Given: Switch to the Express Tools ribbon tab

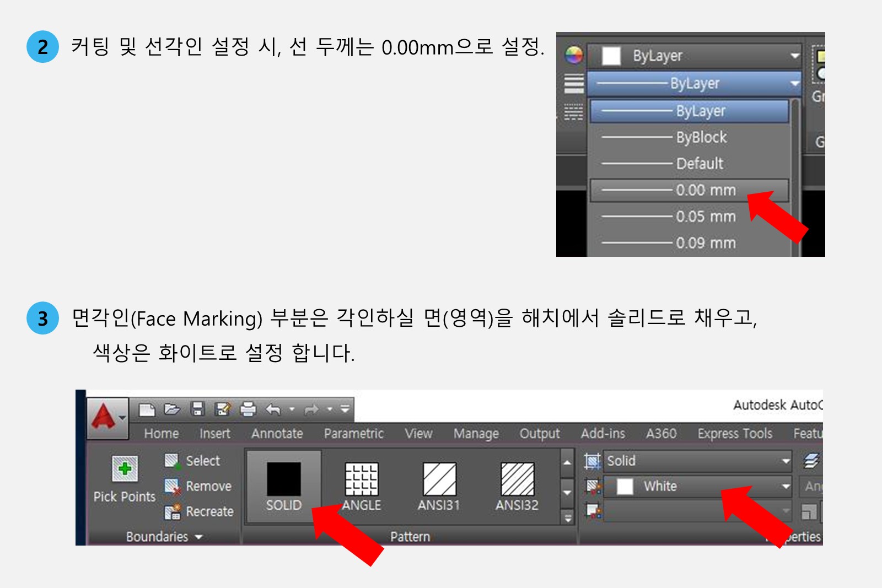Looking at the screenshot, I should coord(735,434).
